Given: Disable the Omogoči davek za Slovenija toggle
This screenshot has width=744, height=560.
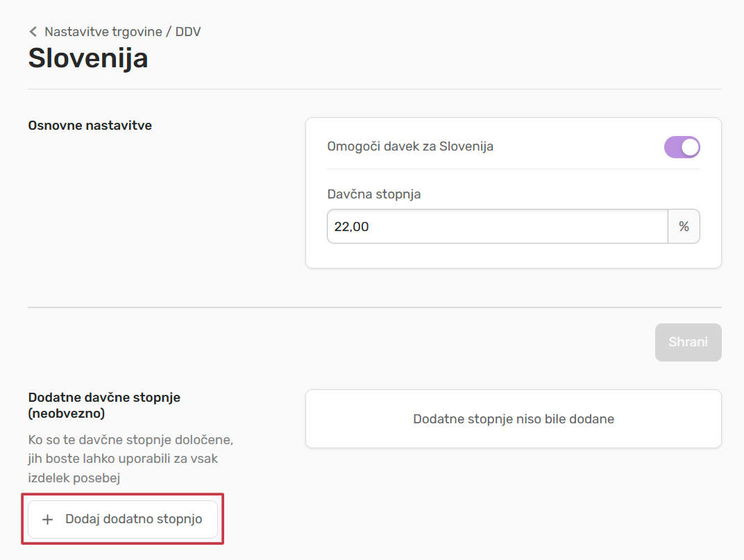Looking at the screenshot, I should click(x=682, y=147).
